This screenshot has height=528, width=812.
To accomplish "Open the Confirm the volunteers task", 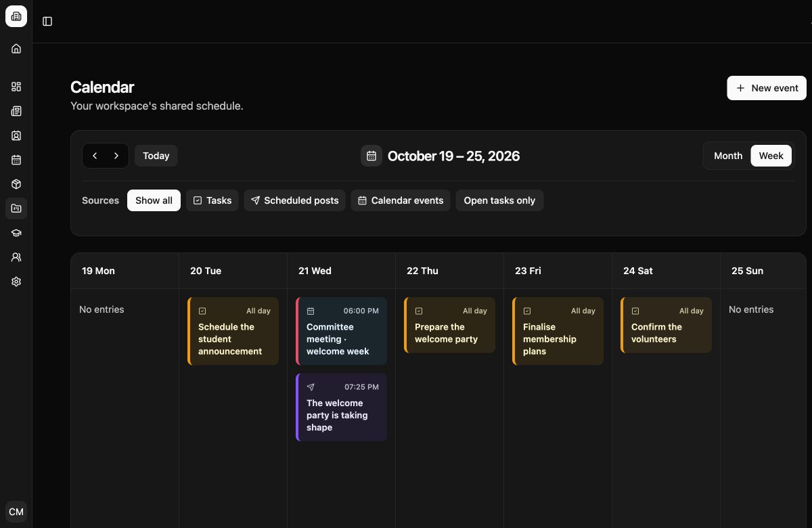I will (x=666, y=325).
